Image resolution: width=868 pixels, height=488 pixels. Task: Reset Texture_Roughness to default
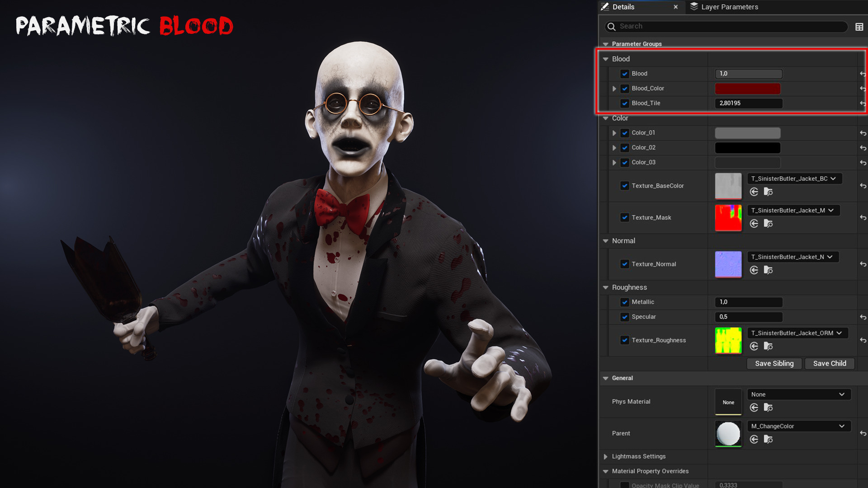click(x=863, y=340)
